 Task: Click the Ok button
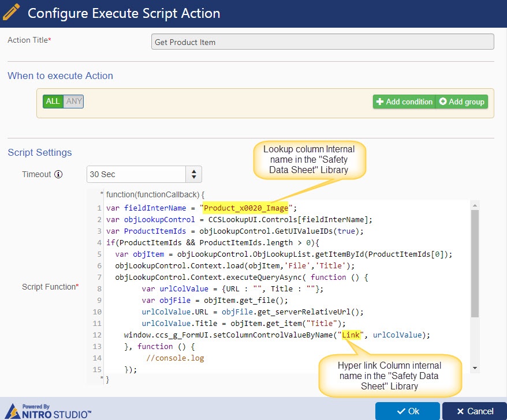[x=408, y=411]
